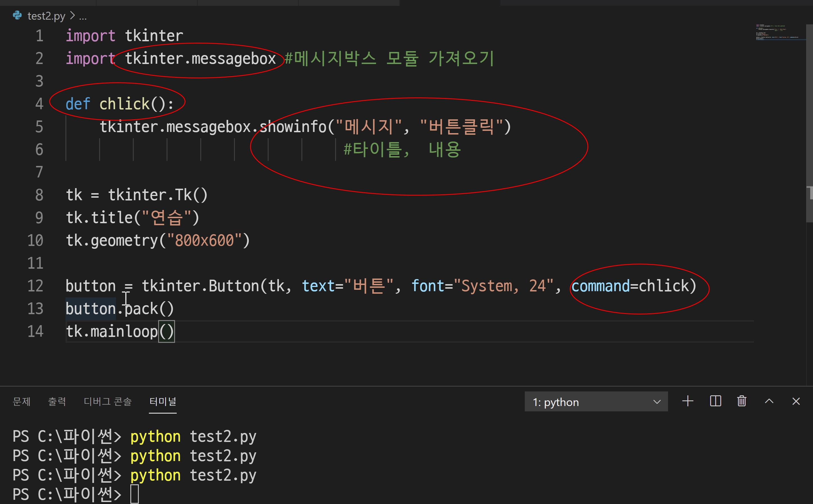This screenshot has width=813, height=504.
Task: Click the Python file icon in breadcrumb
Action: click(17, 15)
